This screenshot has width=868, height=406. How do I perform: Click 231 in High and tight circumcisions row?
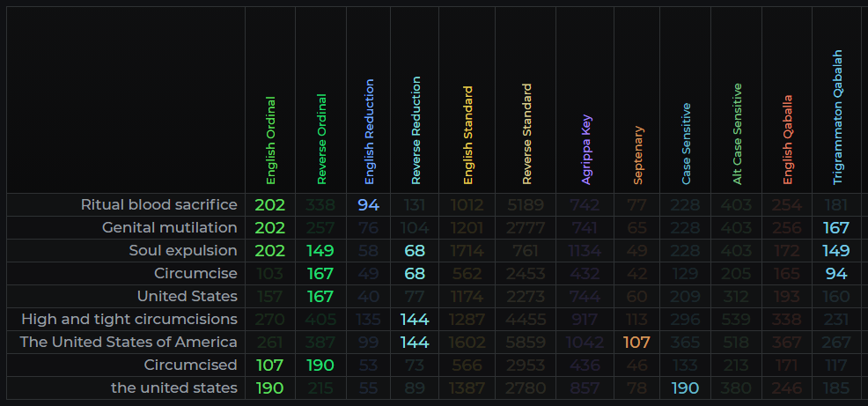pos(836,320)
